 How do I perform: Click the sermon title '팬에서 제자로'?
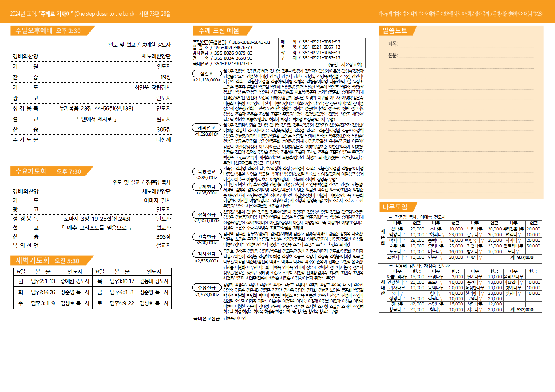(96, 119)
